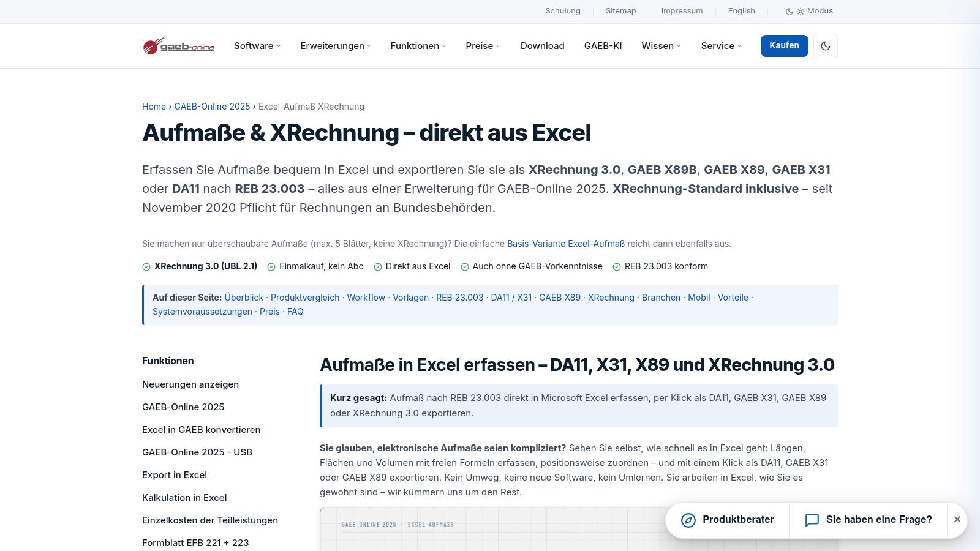The height and width of the screenshot is (551, 980).
Task: Expand the Preise menu
Action: point(483,46)
